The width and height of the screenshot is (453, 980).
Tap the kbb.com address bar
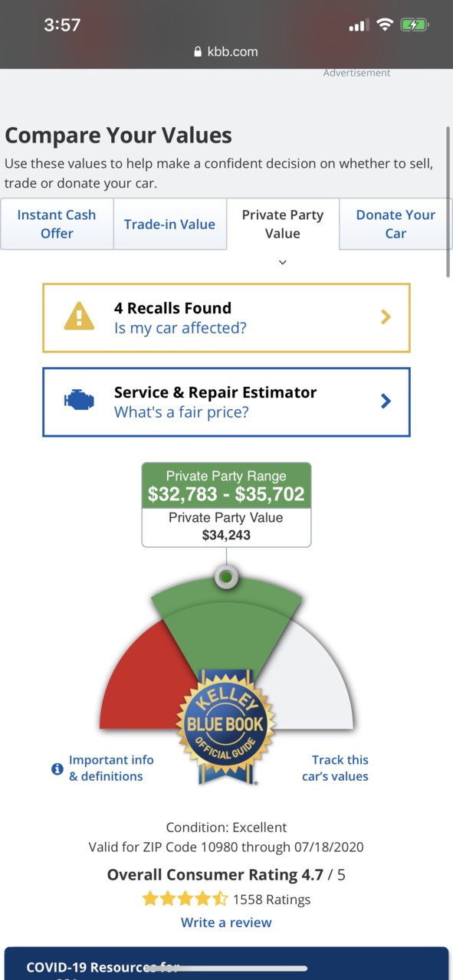point(226,52)
